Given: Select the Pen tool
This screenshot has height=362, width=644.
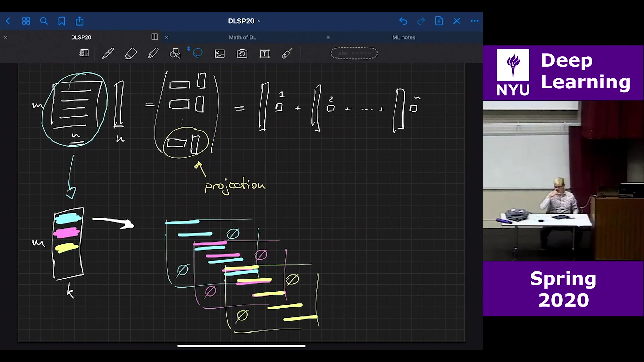Looking at the screenshot, I should (x=108, y=54).
